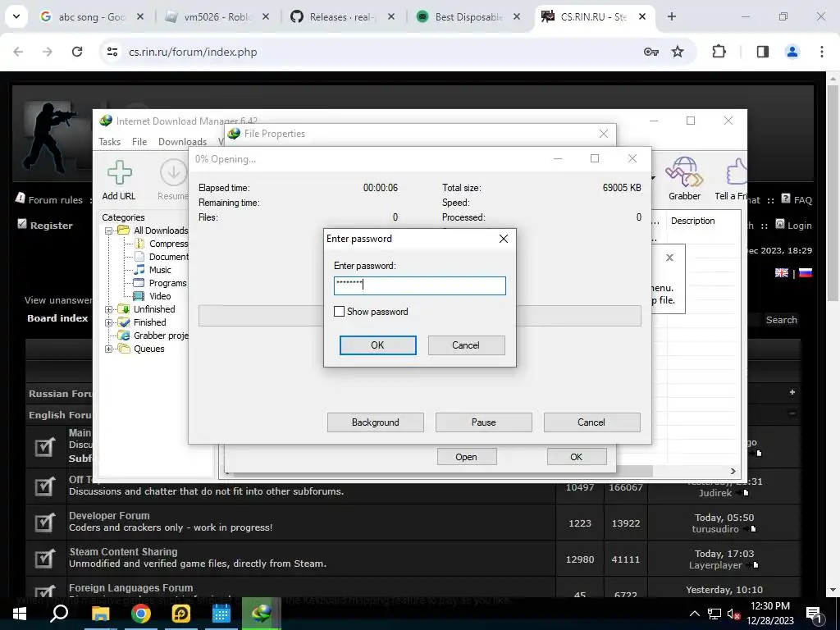Expand the Unfinished category
Image resolution: width=840 pixels, height=630 pixels.
(x=109, y=309)
